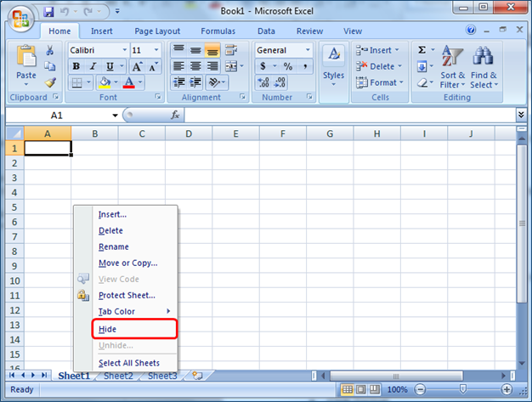Toggle Italic formatting
Screen dimensions: 532x402
(93, 66)
